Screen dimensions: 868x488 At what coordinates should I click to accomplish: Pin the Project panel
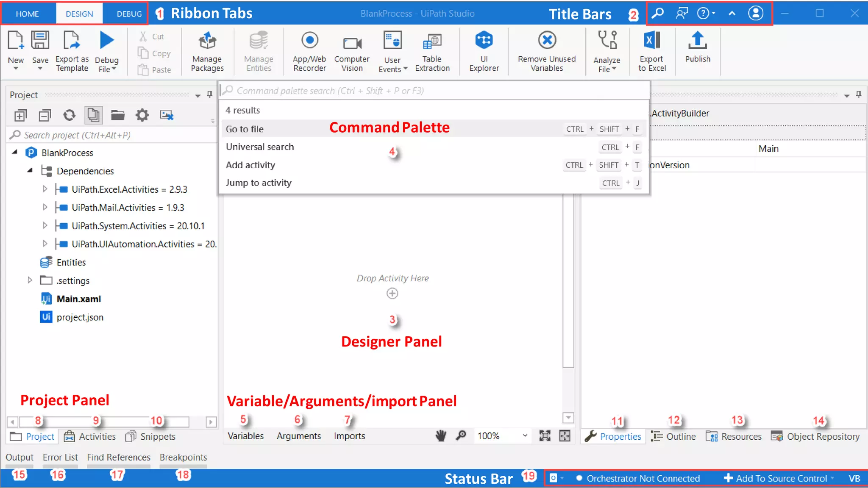point(209,94)
